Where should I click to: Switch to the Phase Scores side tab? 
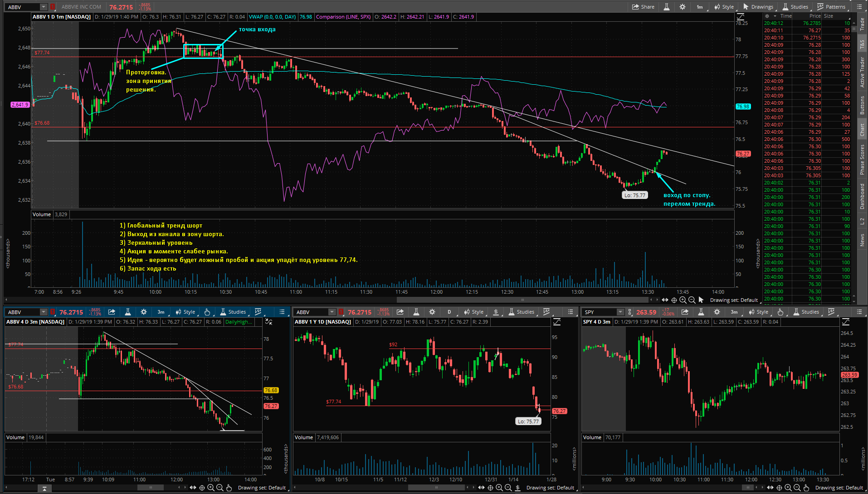click(862, 159)
